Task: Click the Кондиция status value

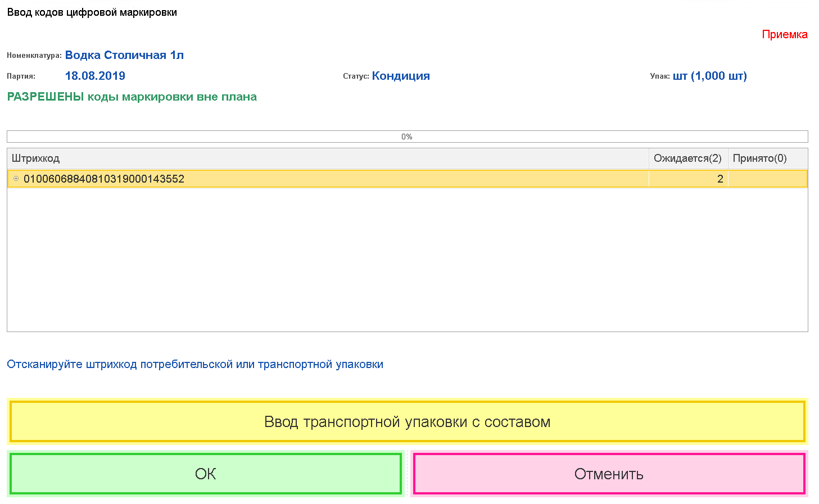Action: [401, 76]
